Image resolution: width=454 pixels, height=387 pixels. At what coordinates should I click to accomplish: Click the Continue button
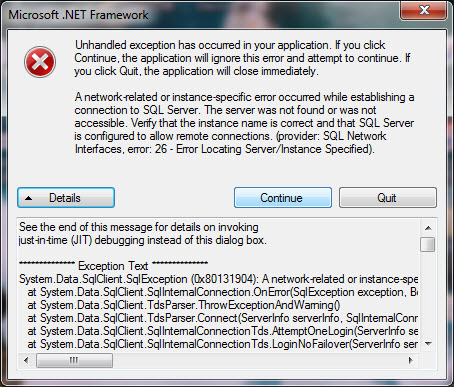[283, 198]
